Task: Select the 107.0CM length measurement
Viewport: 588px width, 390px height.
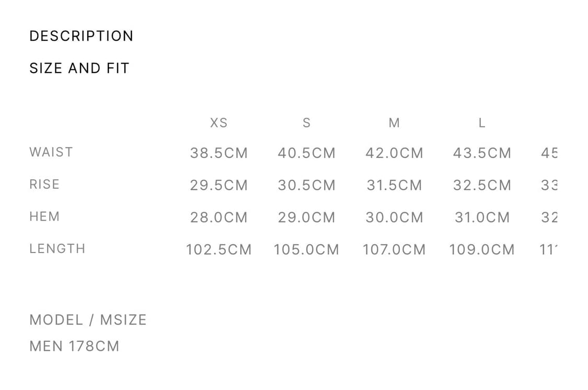Action: click(394, 250)
